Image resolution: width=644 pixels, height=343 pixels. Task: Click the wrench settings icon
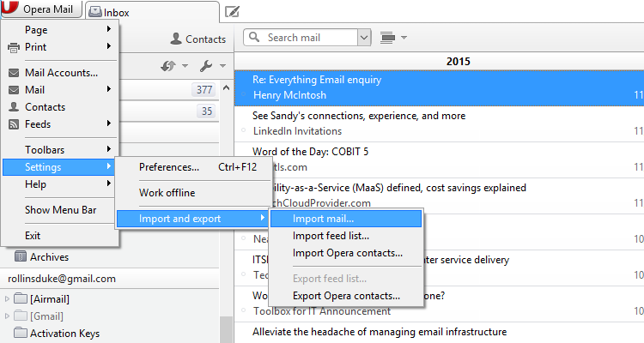(x=206, y=66)
